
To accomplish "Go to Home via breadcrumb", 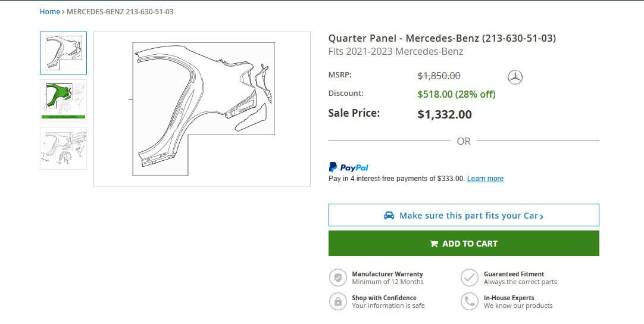I will (x=50, y=11).
